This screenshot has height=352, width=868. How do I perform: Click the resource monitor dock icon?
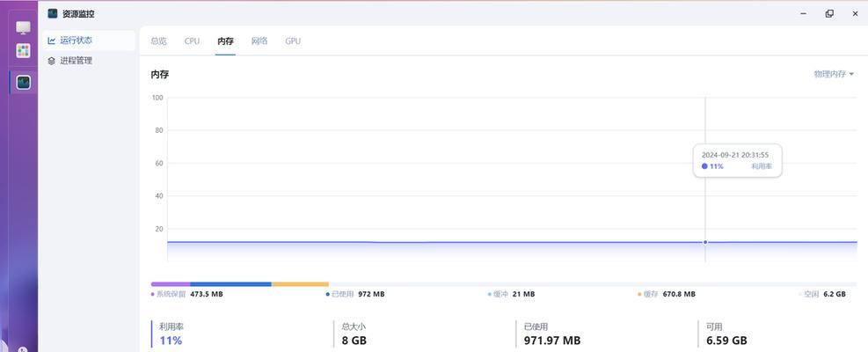click(x=23, y=82)
